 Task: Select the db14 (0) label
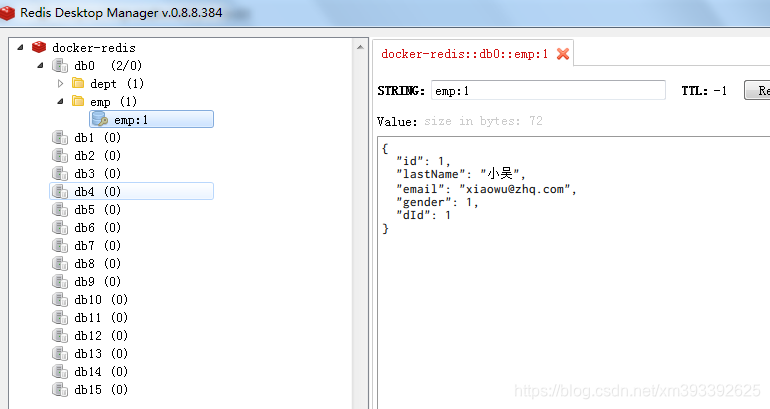101,372
